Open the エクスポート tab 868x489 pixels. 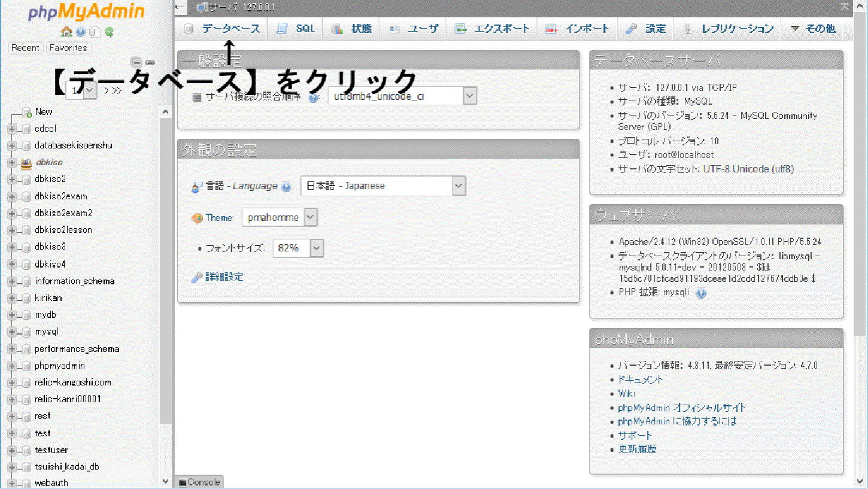[493, 29]
